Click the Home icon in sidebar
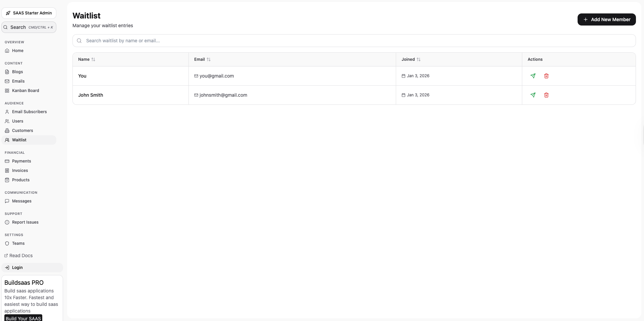Viewport: 644px width, 321px height. click(7, 51)
